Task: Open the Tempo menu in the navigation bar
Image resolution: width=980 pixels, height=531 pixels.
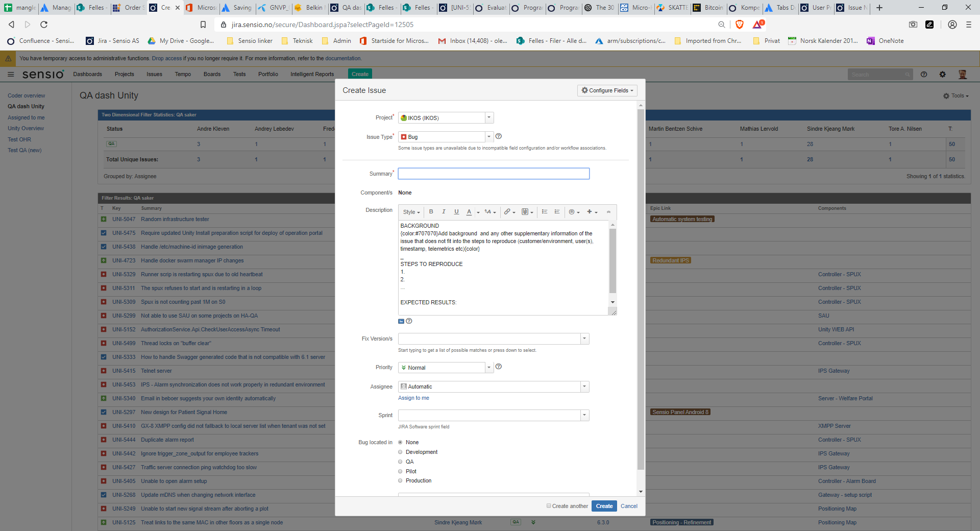Action: [x=182, y=74]
